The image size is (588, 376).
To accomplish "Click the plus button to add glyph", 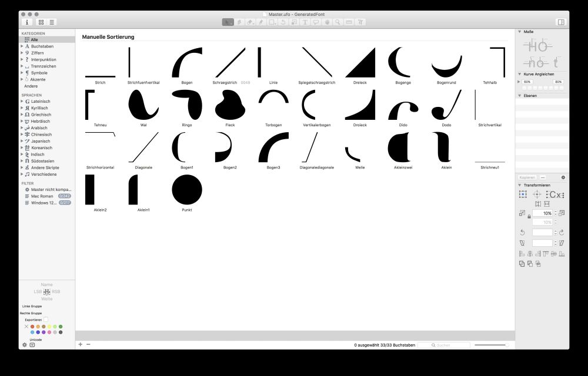I will tap(81, 344).
